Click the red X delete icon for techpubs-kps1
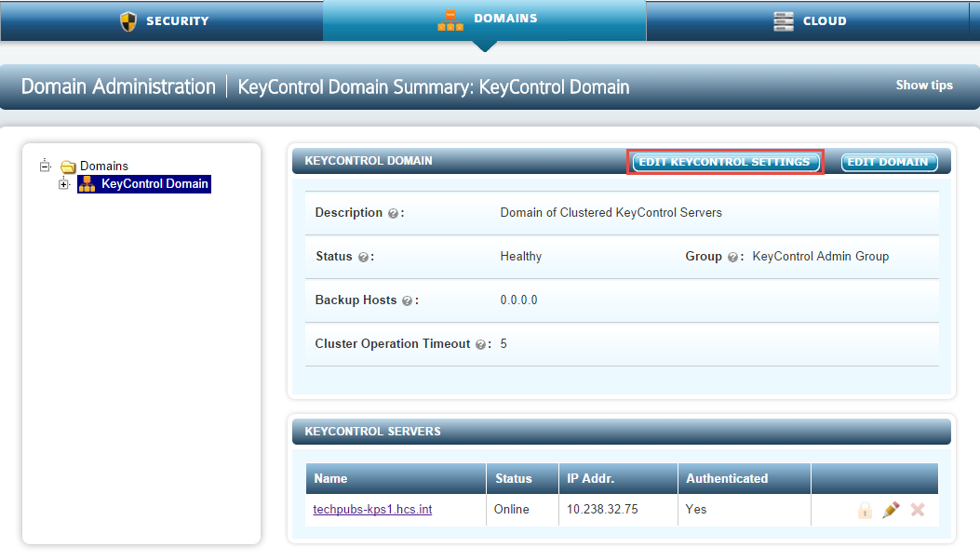 click(918, 510)
